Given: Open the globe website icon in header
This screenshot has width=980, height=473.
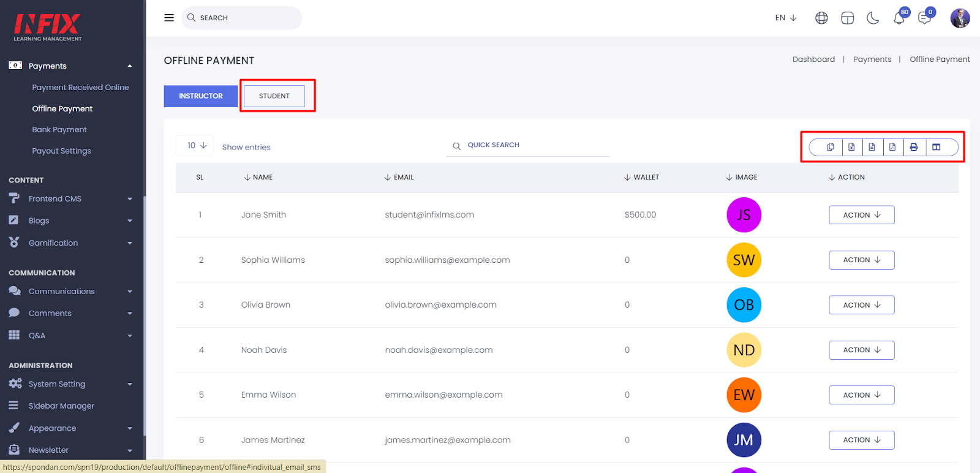Looking at the screenshot, I should click(x=821, y=18).
